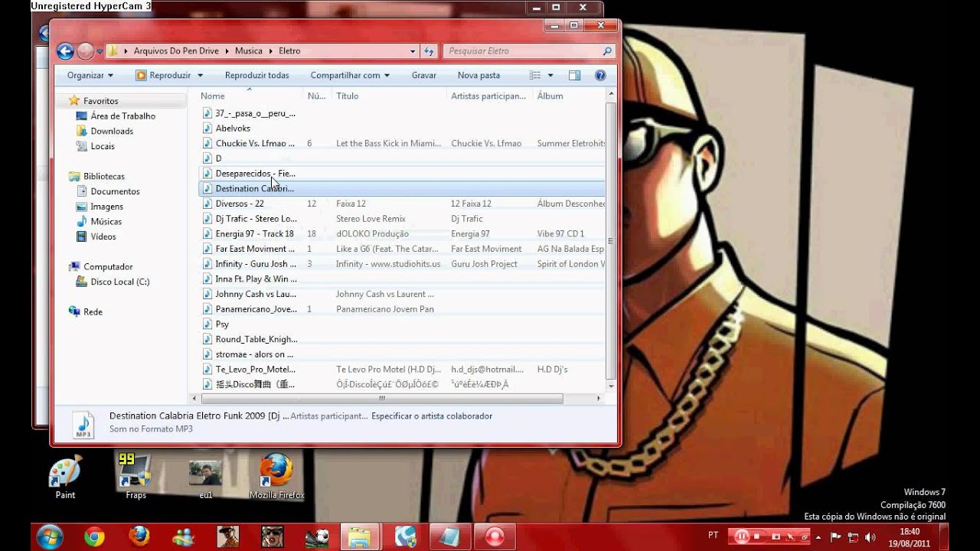Viewport: 980px width, 551px height.
Task: Click Reproduzir todas
Action: tap(257, 75)
